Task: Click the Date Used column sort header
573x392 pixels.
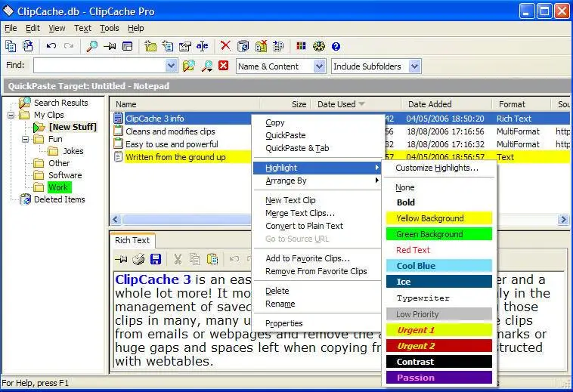Action: click(356, 104)
